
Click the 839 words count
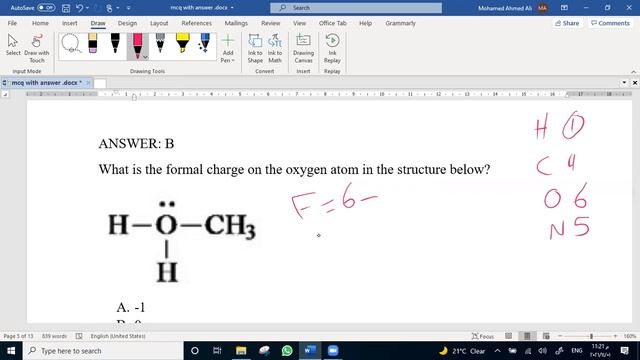54,336
